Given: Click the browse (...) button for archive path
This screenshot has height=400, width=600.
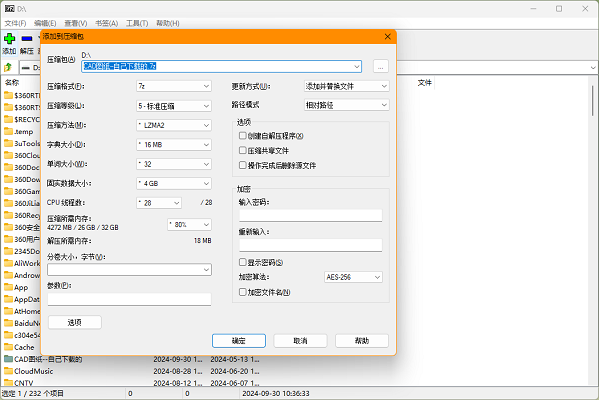Looking at the screenshot, I should pyautogui.click(x=380, y=66).
